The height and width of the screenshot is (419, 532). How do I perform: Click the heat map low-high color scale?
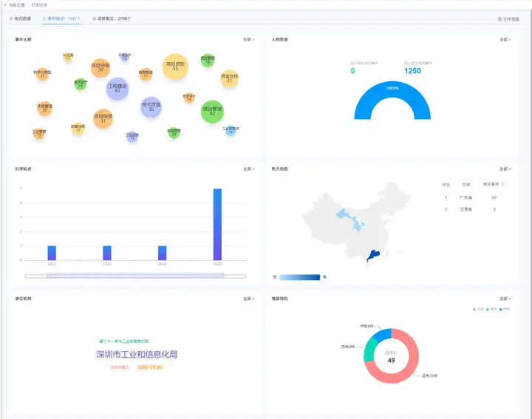pyautogui.click(x=299, y=277)
